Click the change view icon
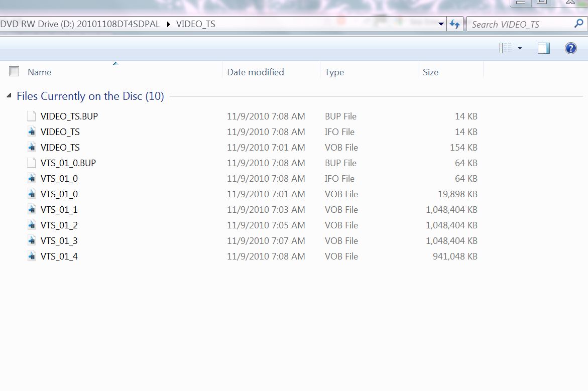The image size is (588, 391). coord(505,48)
